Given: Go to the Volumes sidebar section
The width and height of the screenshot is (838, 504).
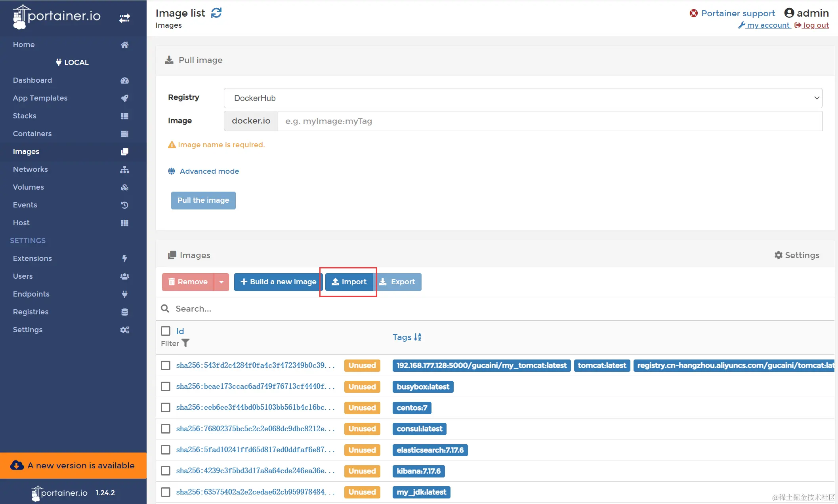Looking at the screenshot, I should [x=28, y=187].
